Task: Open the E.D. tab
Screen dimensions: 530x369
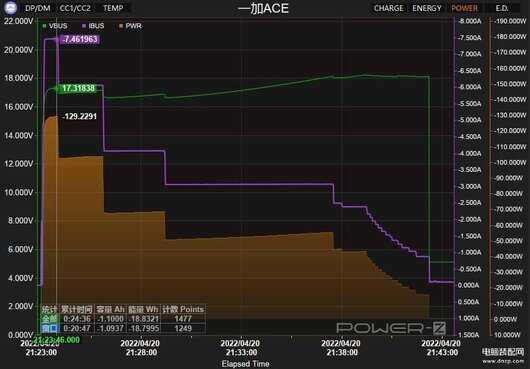Action: tap(502, 8)
